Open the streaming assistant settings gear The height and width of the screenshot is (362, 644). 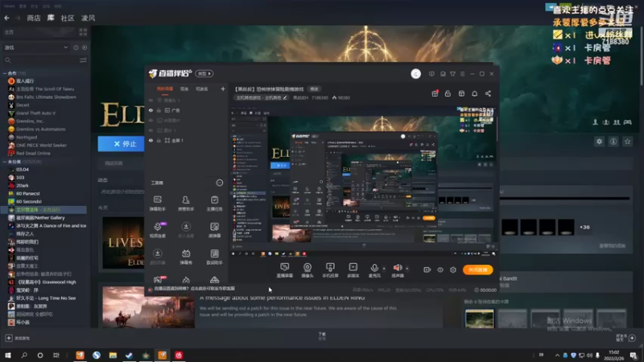pyautogui.click(x=453, y=269)
